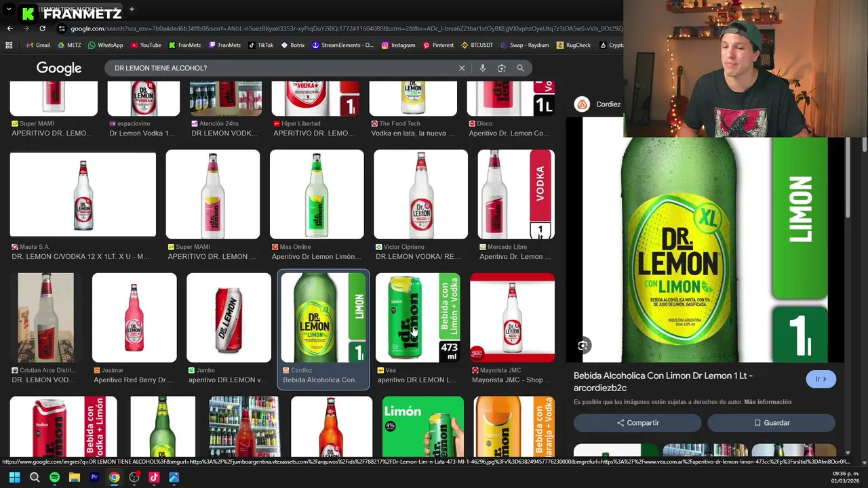Open the Instagram bookmark
The height and width of the screenshot is (488, 868).
pyautogui.click(x=398, y=45)
